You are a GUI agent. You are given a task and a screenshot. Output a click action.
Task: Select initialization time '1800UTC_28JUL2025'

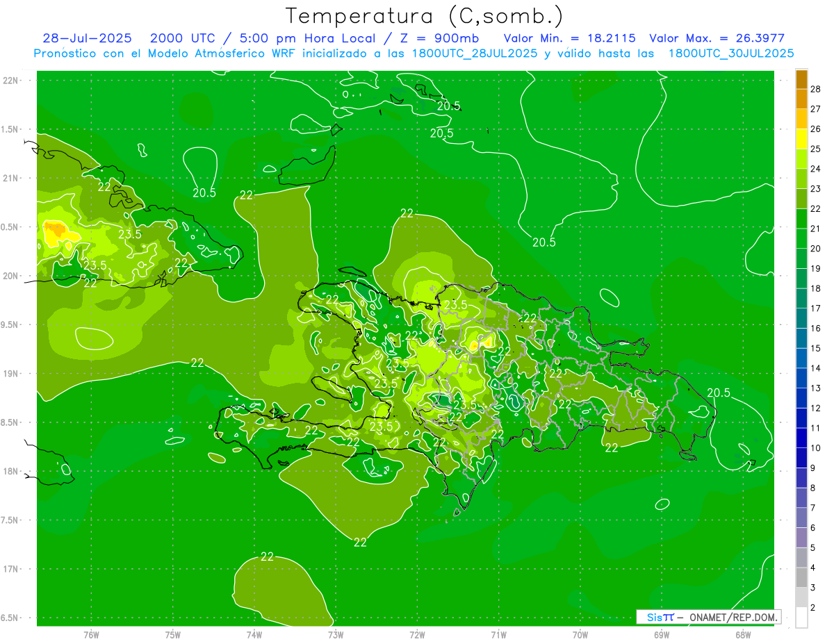(473, 53)
